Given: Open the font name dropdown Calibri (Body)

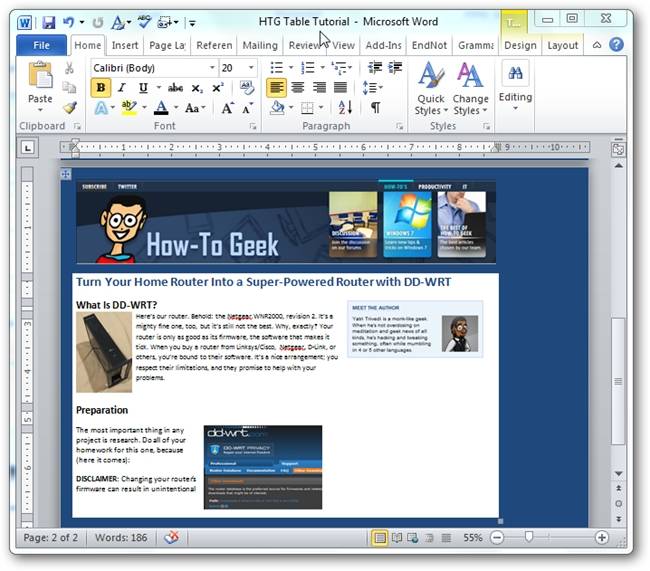Looking at the screenshot, I should (x=211, y=68).
